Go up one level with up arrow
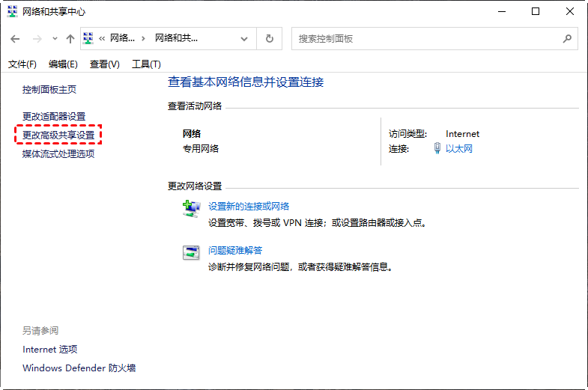The height and width of the screenshot is (390, 588). click(70, 39)
